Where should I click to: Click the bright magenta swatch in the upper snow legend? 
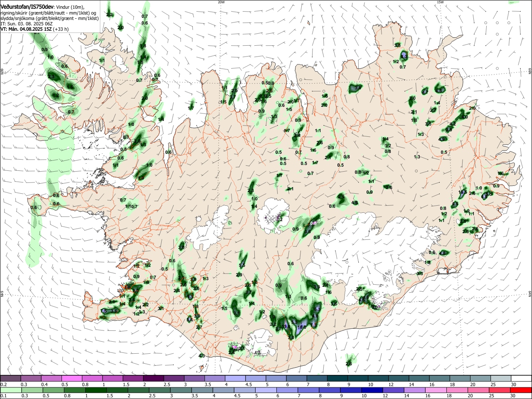click(71, 378)
